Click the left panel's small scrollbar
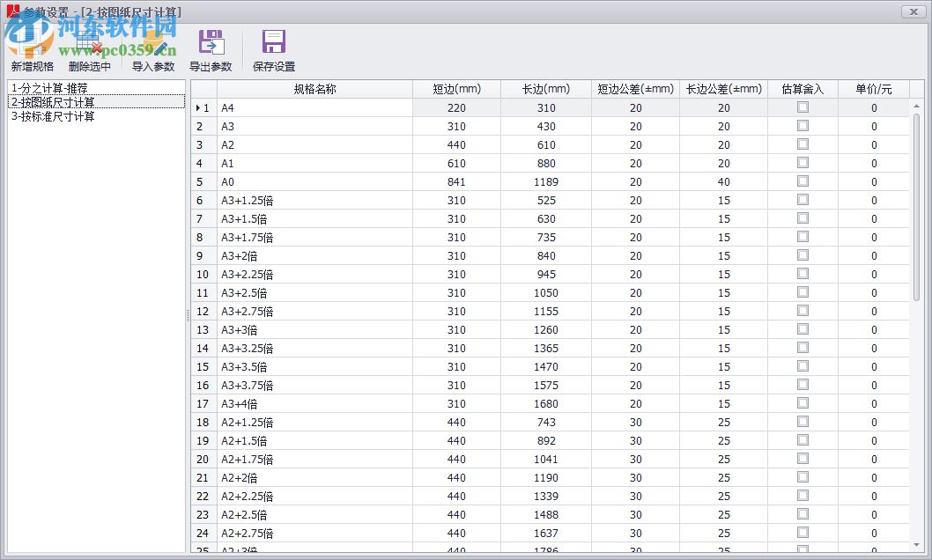This screenshot has width=932, height=560. (x=186, y=317)
